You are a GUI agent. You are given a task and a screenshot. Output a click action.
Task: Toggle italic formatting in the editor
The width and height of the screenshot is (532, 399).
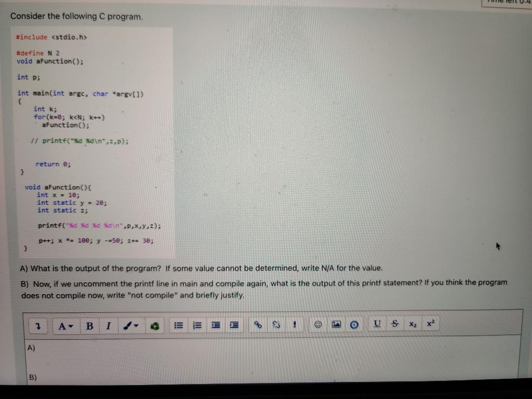tap(109, 324)
